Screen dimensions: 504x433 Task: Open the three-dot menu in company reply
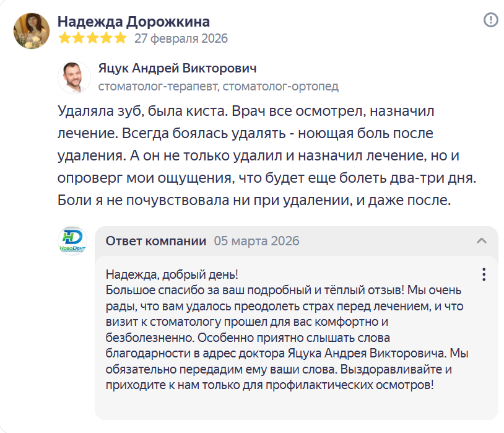[x=484, y=274]
